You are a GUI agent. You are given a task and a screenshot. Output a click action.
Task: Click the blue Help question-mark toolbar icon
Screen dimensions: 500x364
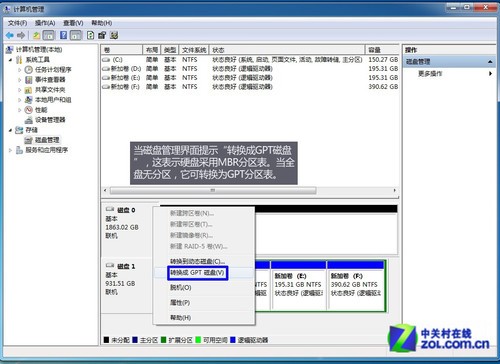click(63, 35)
